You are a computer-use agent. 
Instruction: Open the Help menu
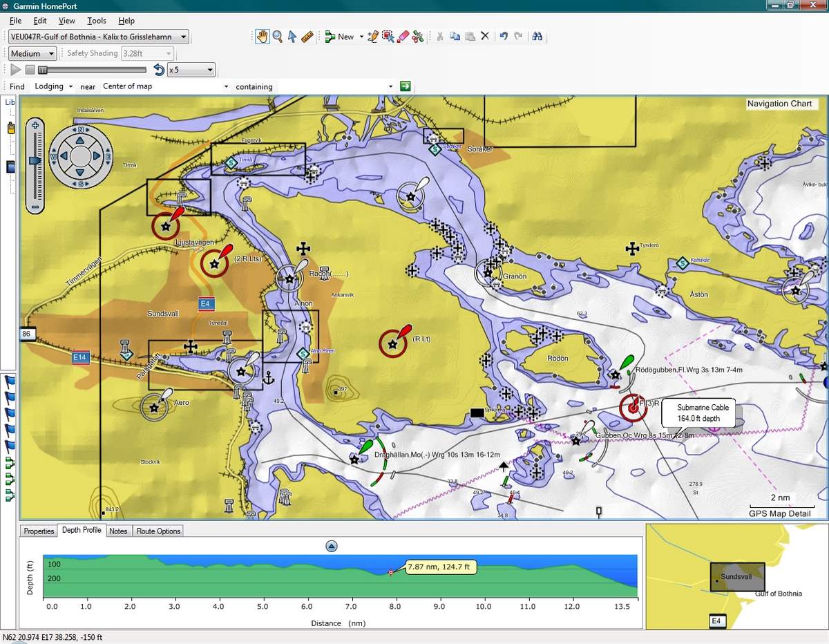[x=126, y=21]
